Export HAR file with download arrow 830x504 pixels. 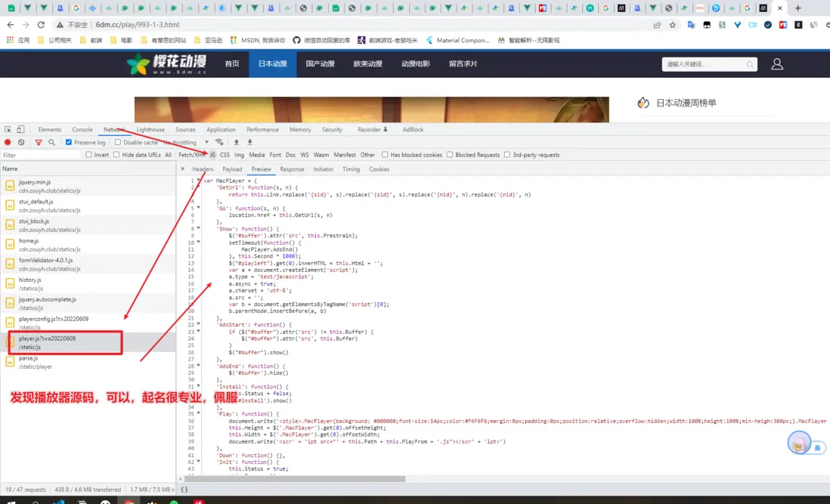pyautogui.click(x=250, y=142)
